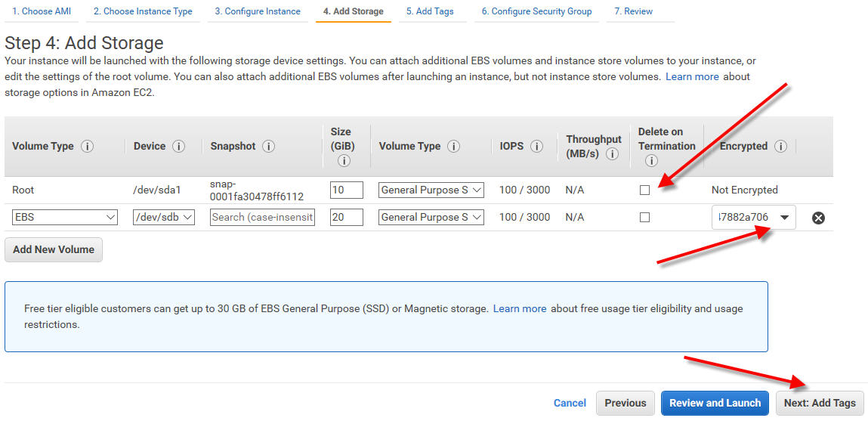Open General Purpose dropdown for Root volume
The height and width of the screenshot is (427, 868).
pos(431,190)
